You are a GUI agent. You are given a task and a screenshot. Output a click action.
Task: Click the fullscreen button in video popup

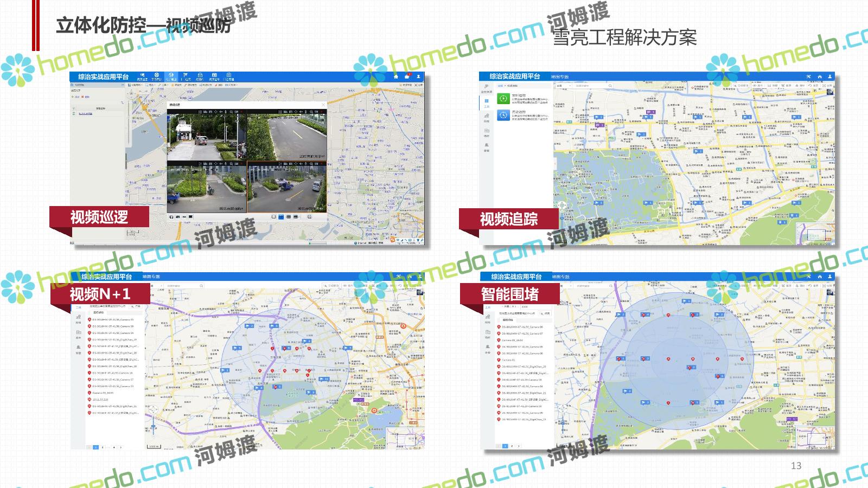310,217
